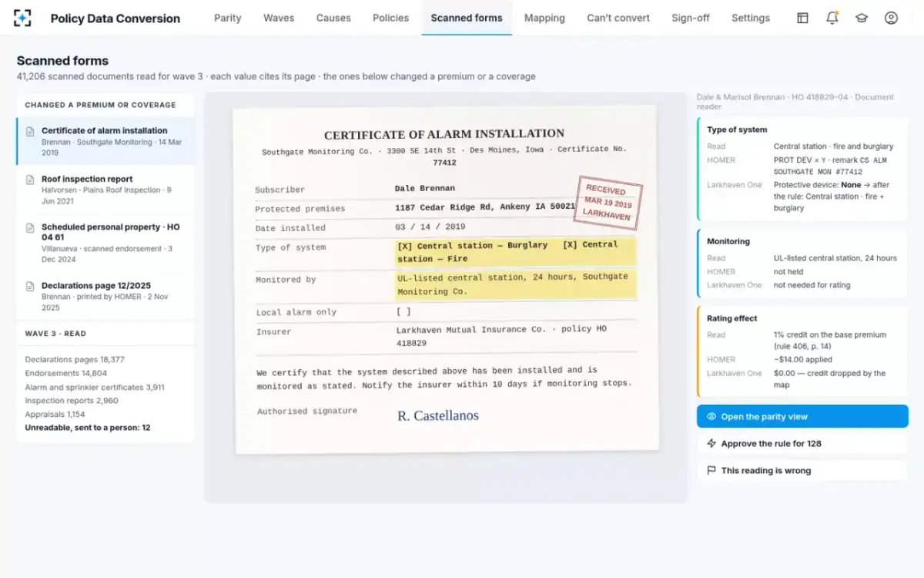This screenshot has height=578, width=924.
Task: Click the RECEIVED MAR 19 2019 stamp
Action: pos(608,203)
